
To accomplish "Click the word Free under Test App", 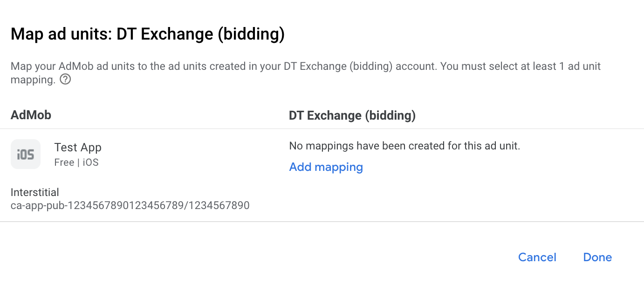I will pyautogui.click(x=64, y=162).
